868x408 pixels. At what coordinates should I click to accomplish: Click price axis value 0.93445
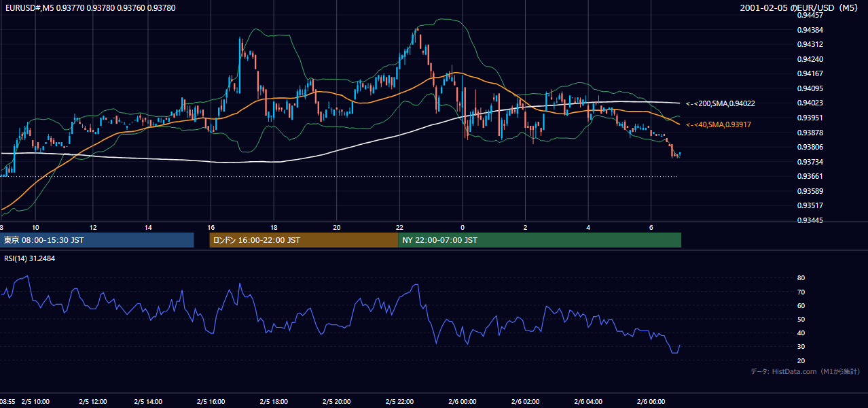(x=811, y=220)
